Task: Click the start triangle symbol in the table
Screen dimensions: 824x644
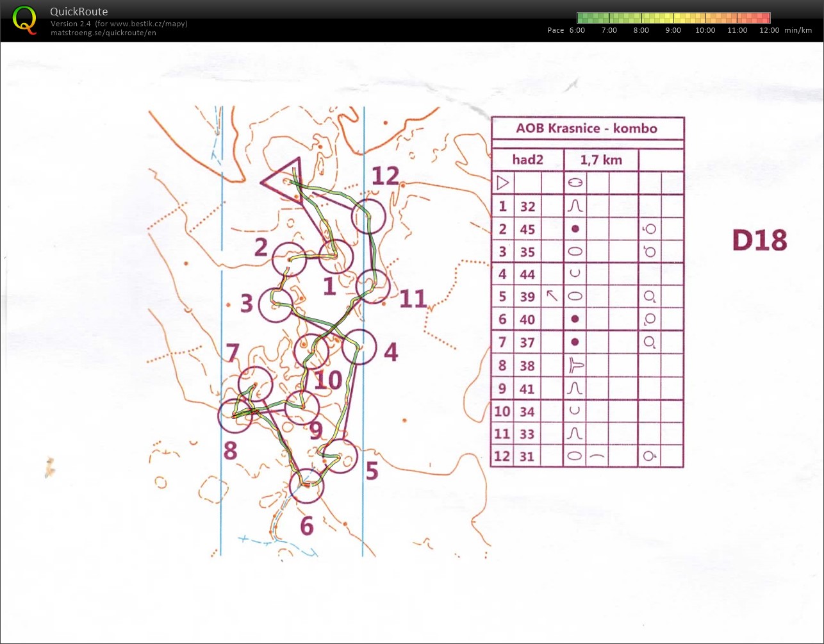Action: [x=503, y=183]
